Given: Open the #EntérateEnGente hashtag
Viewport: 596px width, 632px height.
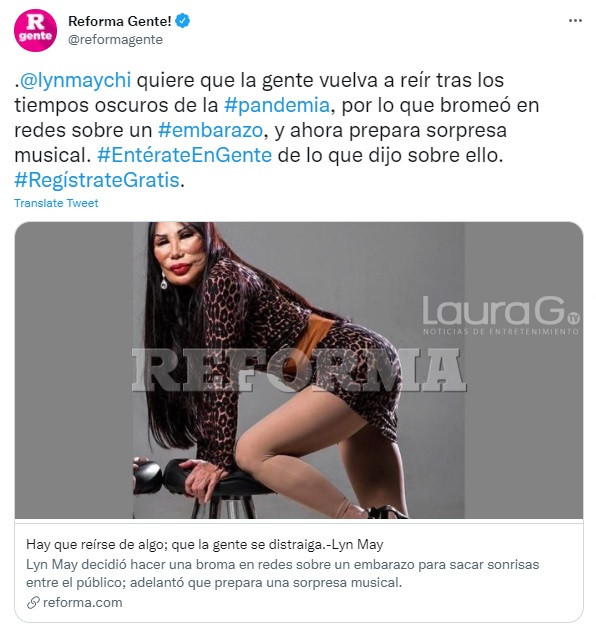Looking at the screenshot, I should pos(185,155).
